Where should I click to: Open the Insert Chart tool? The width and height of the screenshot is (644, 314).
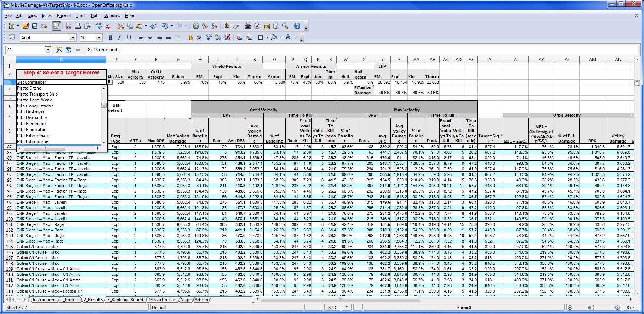[227, 26]
